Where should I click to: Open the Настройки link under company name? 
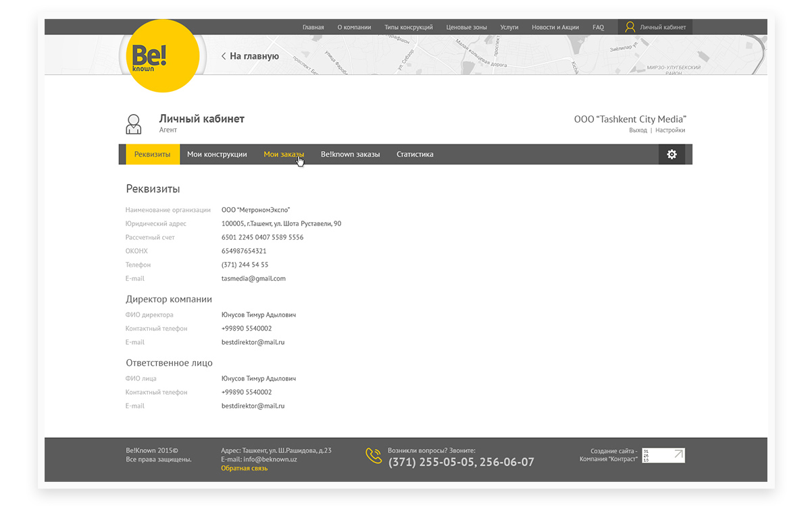point(670,130)
